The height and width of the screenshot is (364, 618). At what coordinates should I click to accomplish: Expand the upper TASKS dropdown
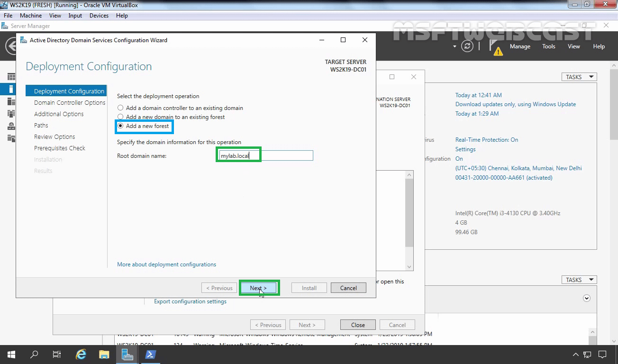tap(579, 77)
